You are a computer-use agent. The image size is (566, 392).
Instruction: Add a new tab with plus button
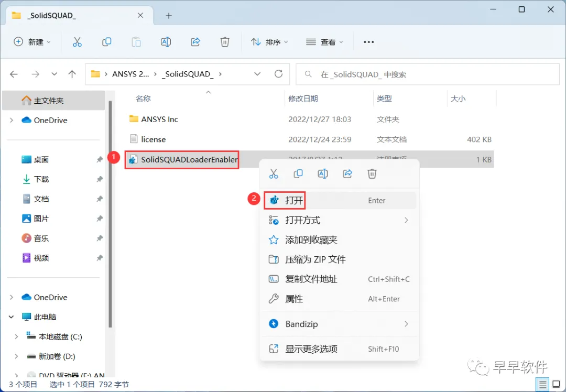(x=169, y=16)
